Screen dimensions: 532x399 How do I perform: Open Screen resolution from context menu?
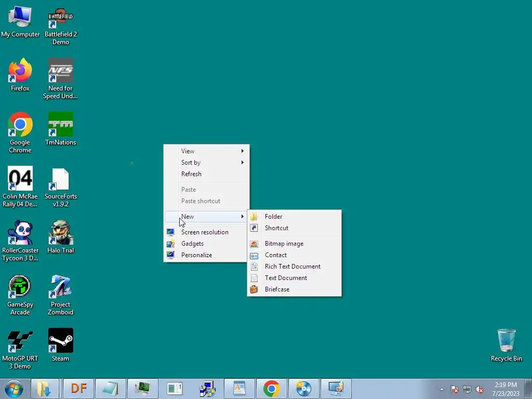(207, 232)
